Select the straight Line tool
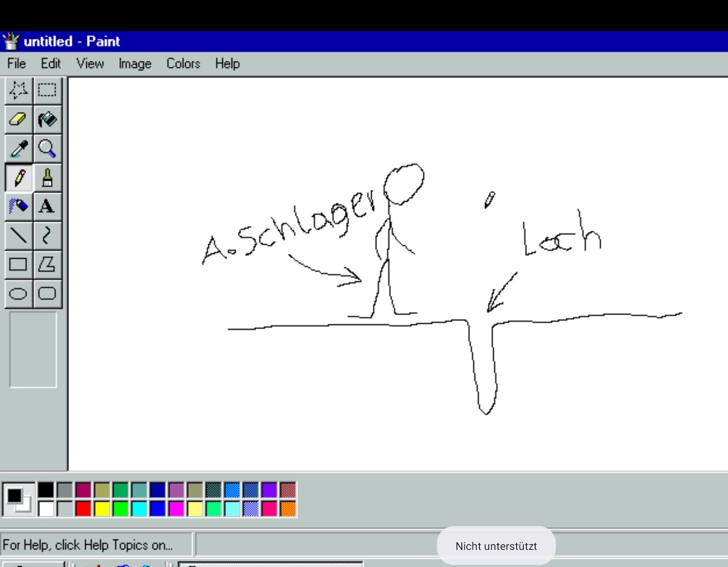 (19, 235)
